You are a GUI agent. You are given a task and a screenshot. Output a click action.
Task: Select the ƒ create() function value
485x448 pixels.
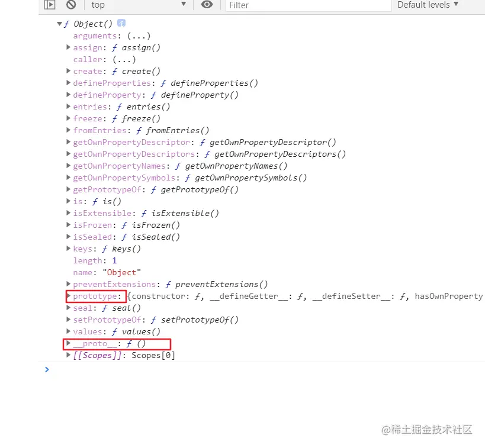coord(136,72)
